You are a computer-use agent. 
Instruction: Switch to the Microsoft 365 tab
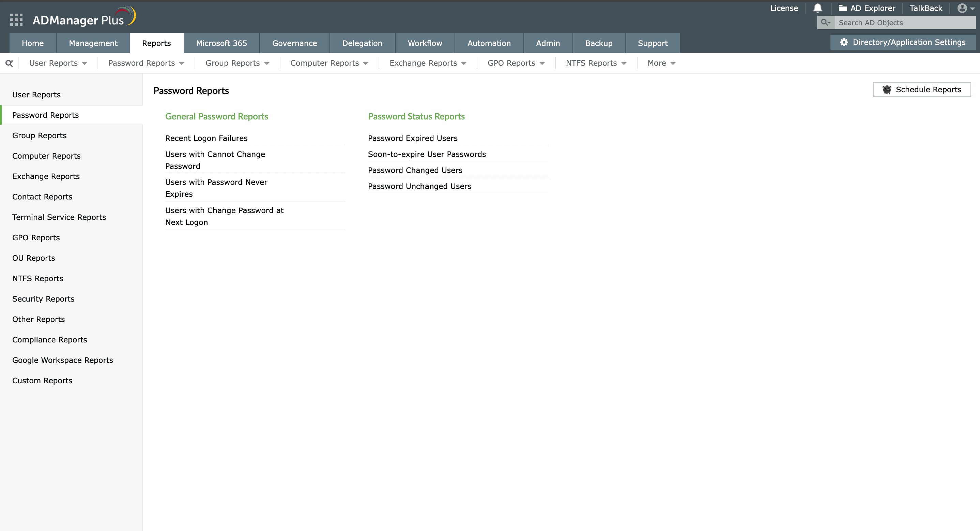click(x=222, y=43)
